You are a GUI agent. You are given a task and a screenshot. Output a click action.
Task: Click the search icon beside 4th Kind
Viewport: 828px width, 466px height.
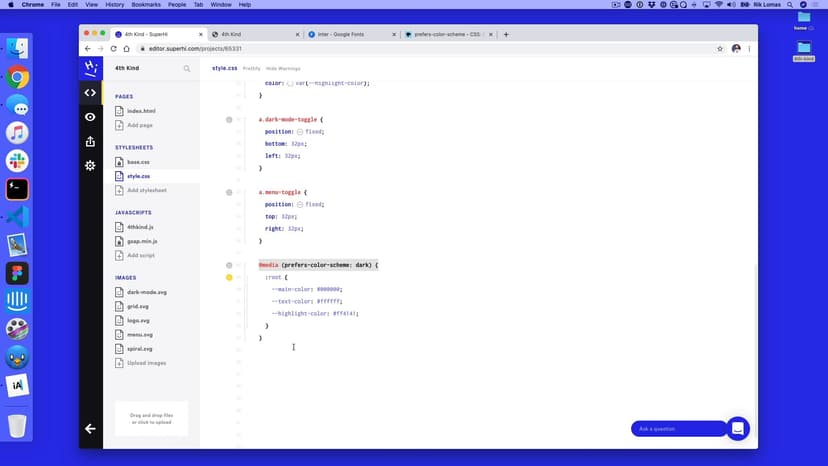[186, 69]
